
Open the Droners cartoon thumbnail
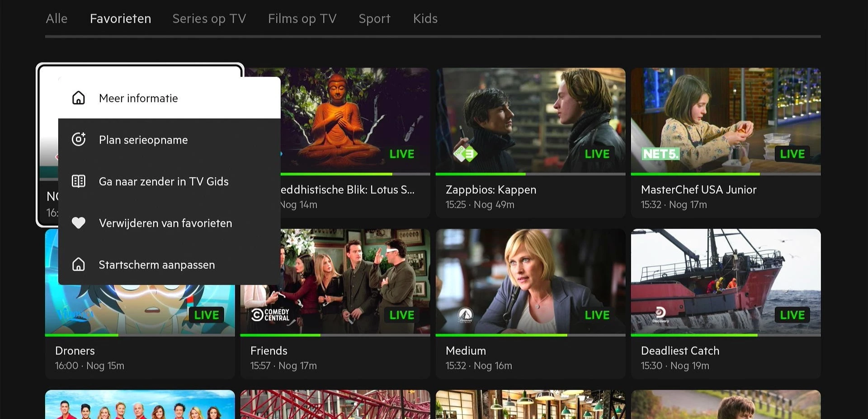click(x=140, y=309)
